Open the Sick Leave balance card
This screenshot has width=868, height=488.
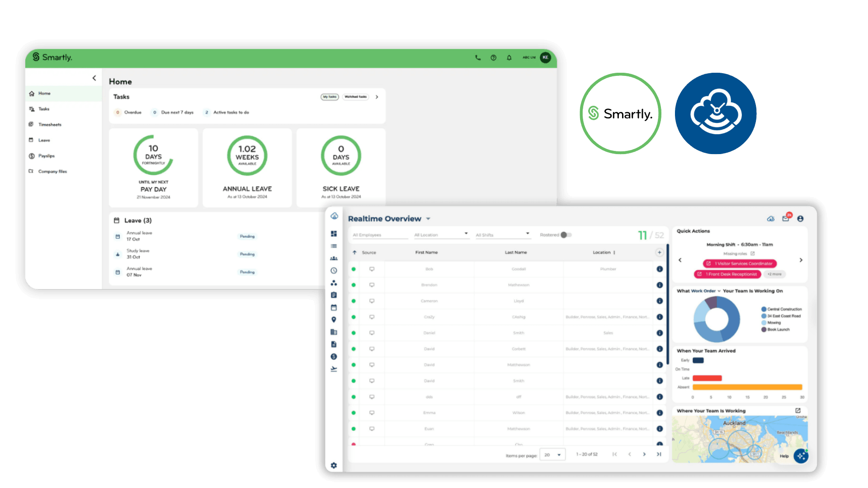click(x=341, y=168)
